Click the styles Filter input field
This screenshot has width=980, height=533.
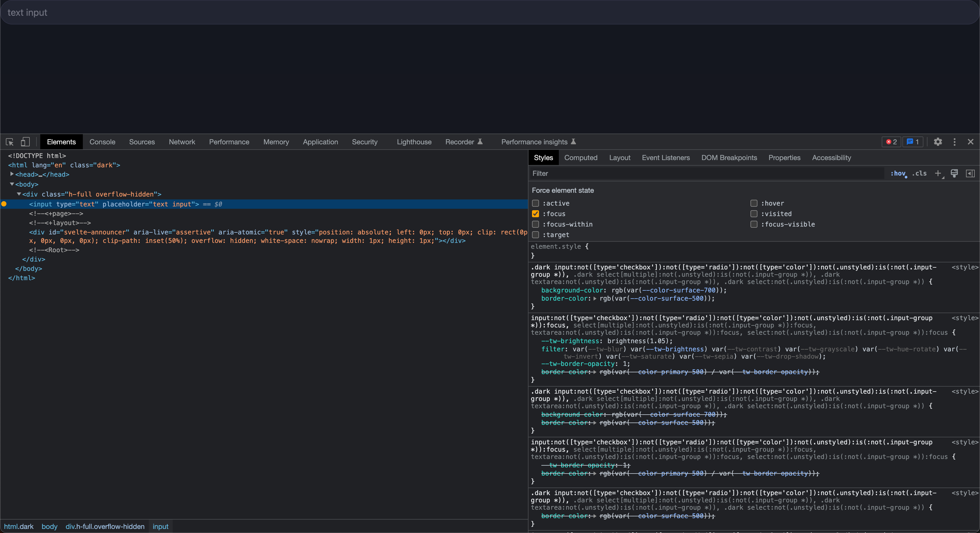point(609,173)
